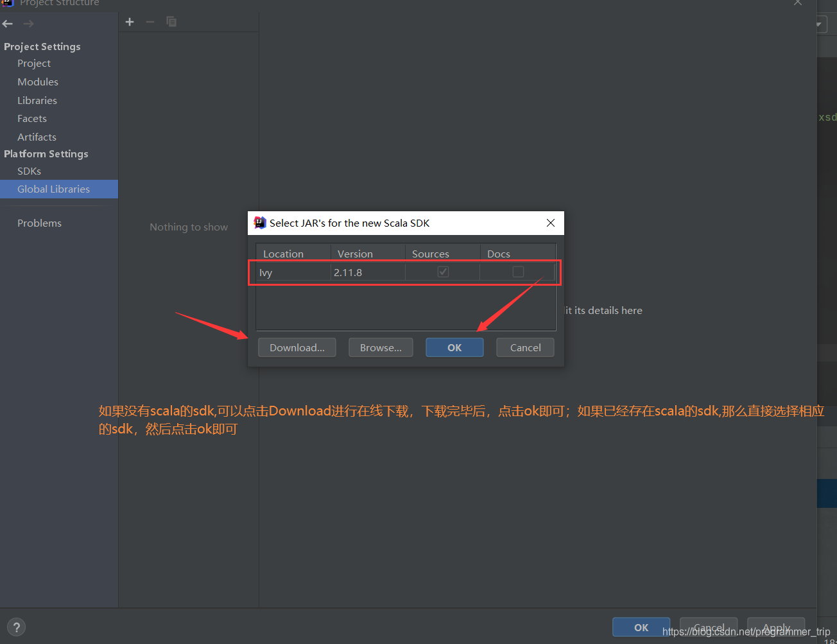The height and width of the screenshot is (644, 837).
Task: Click the Sources column header
Action: pyautogui.click(x=442, y=254)
